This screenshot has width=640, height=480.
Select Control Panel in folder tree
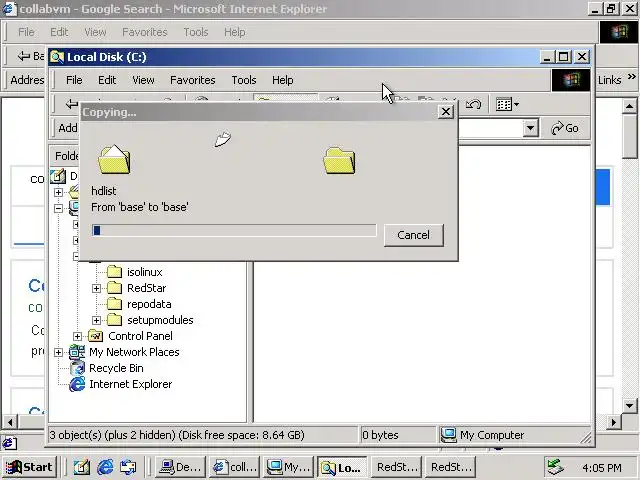pos(140,336)
